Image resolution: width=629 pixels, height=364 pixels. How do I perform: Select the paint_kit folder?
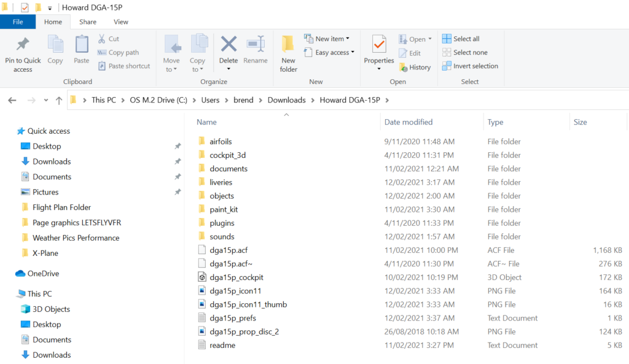click(224, 210)
